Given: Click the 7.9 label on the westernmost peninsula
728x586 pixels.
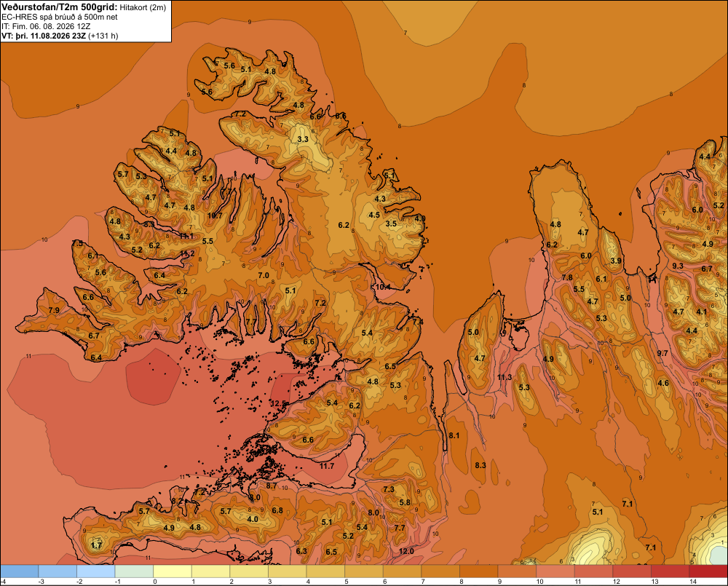Looking at the screenshot, I should [54, 310].
